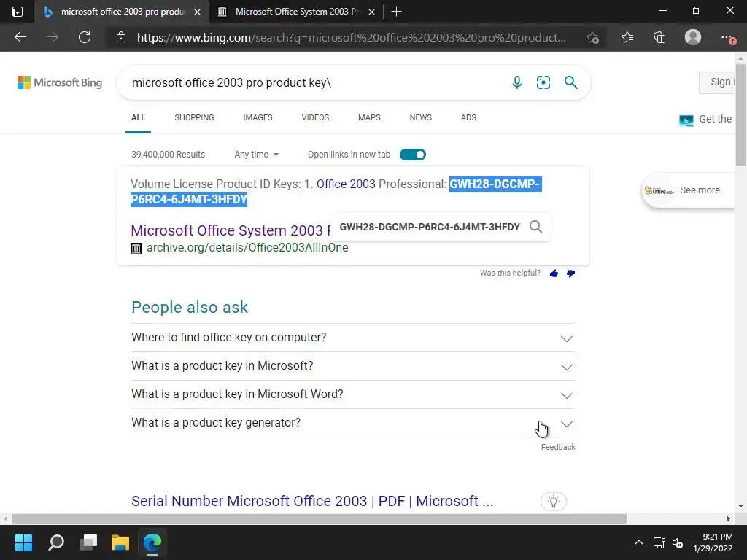
Task: Open Serial Number Microsoft Office 2003 PDF link
Action: coord(312,501)
